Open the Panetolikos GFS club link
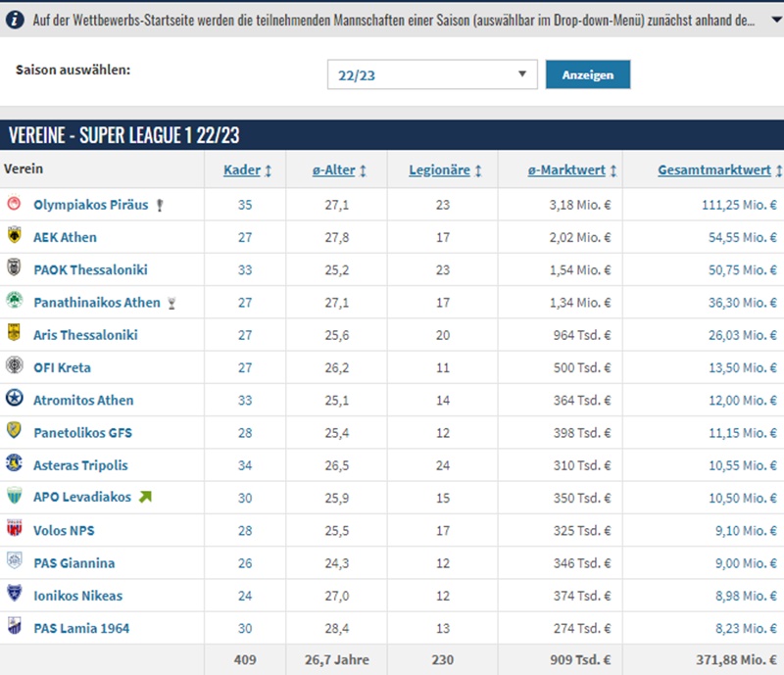This screenshot has height=675, width=784. tap(83, 432)
